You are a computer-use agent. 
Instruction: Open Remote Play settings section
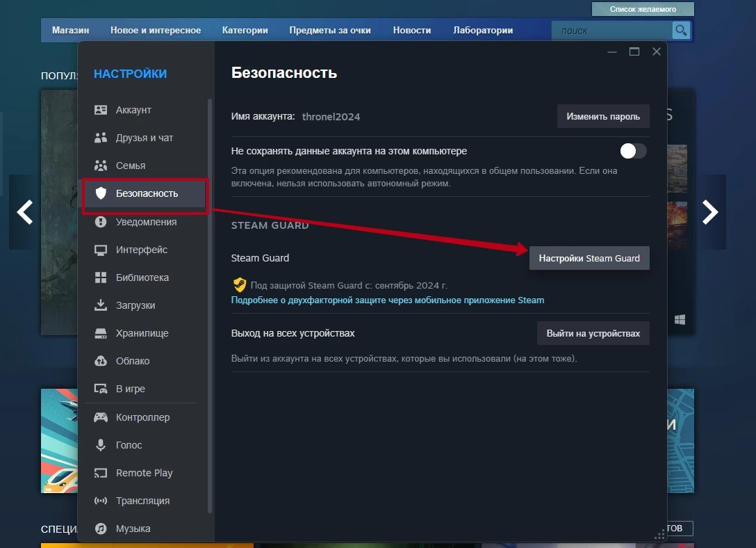click(x=145, y=473)
